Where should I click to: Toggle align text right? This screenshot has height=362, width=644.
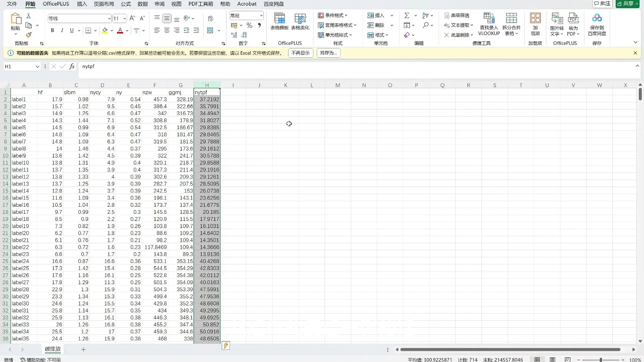[177, 30]
